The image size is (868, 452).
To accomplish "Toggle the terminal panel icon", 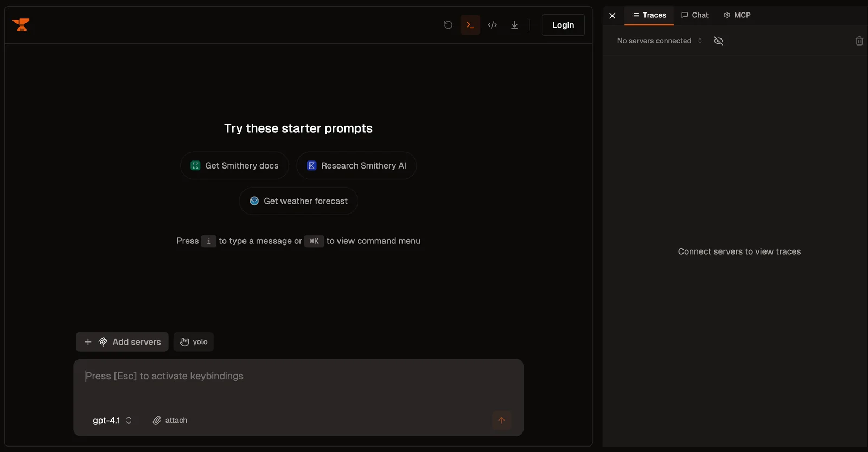I will 470,25.
